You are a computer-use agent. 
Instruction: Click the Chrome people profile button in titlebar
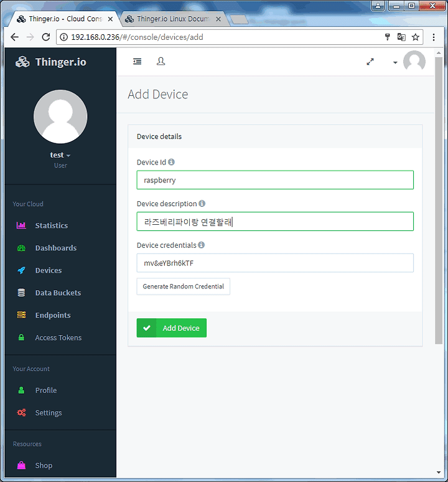[x=378, y=6]
